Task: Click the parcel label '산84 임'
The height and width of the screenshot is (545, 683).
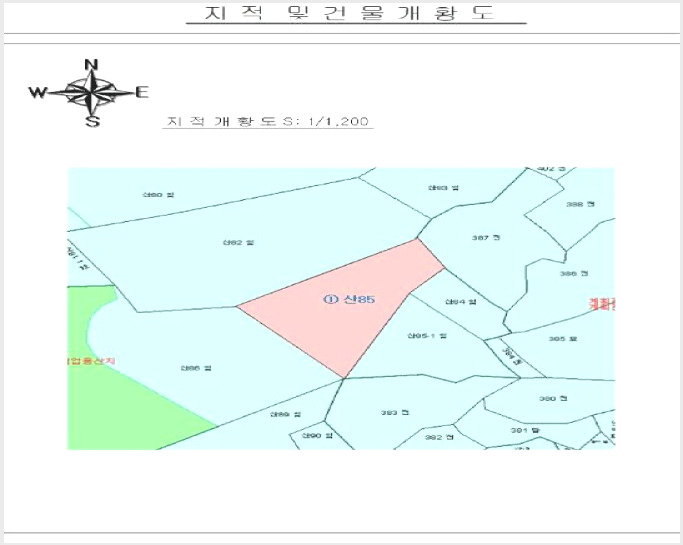Action: [x=460, y=301]
